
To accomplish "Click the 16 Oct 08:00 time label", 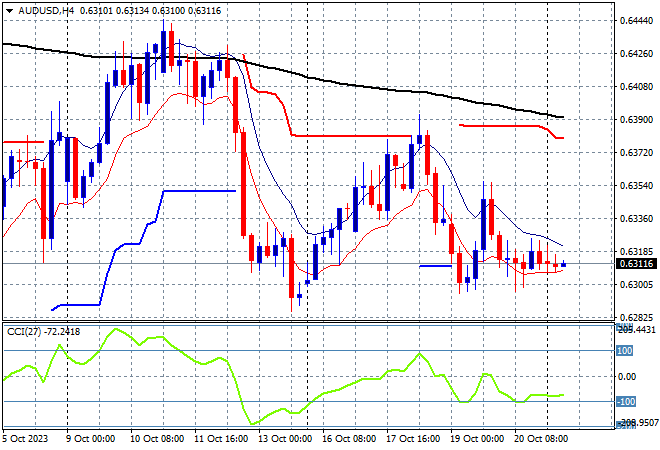I will 349,439.
